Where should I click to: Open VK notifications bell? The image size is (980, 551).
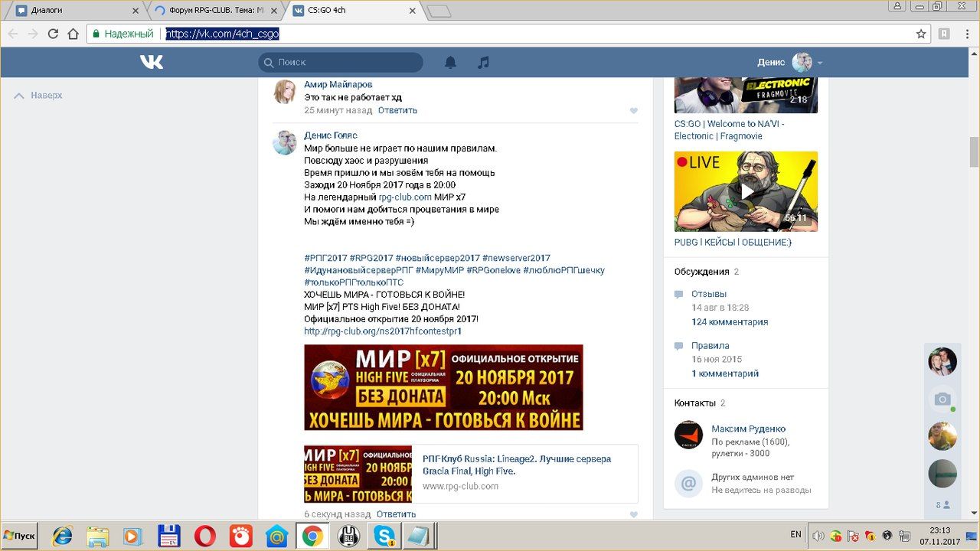tap(451, 63)
